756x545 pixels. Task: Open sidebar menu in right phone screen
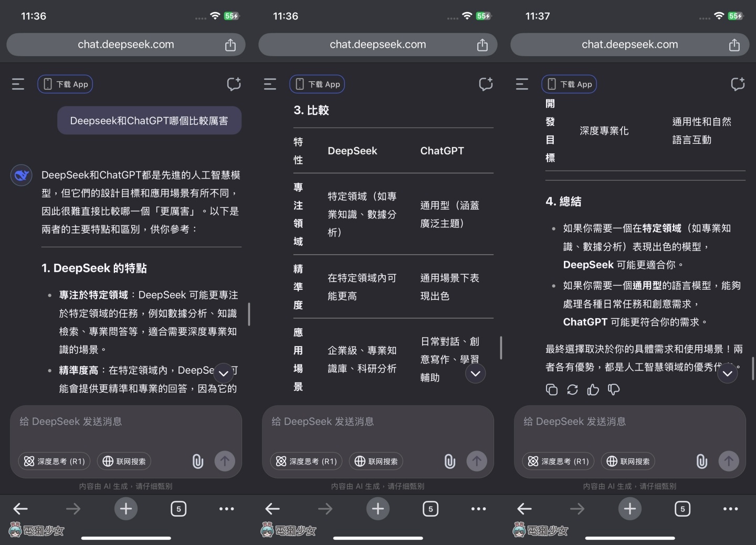(522, 84)
